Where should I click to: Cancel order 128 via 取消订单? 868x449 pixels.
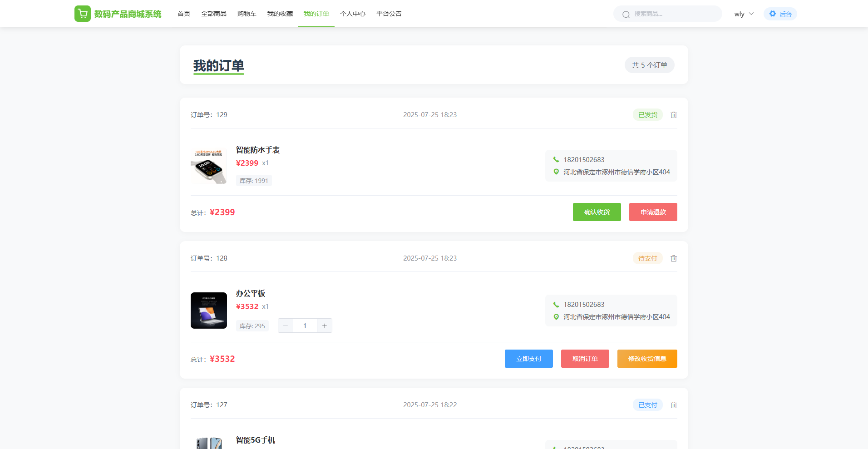point(585,359)
